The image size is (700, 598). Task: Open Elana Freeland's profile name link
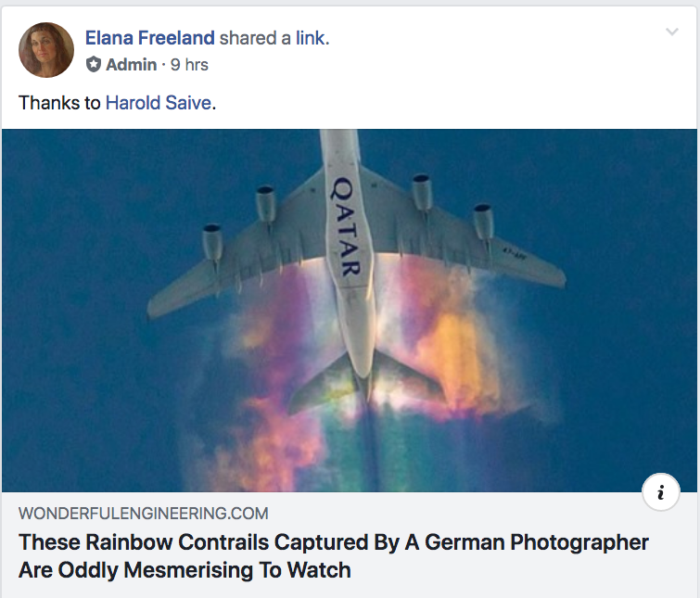tap(150, 38)
